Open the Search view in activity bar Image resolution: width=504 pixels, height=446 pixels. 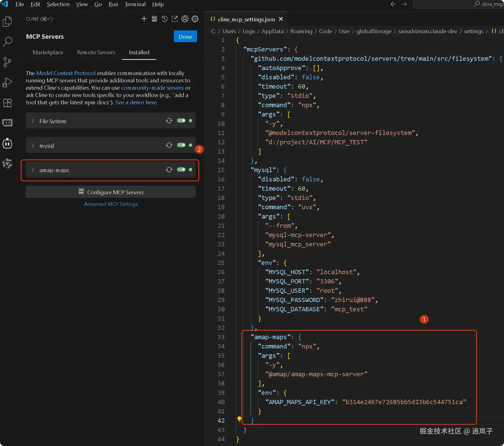click(x=7, y=42)
